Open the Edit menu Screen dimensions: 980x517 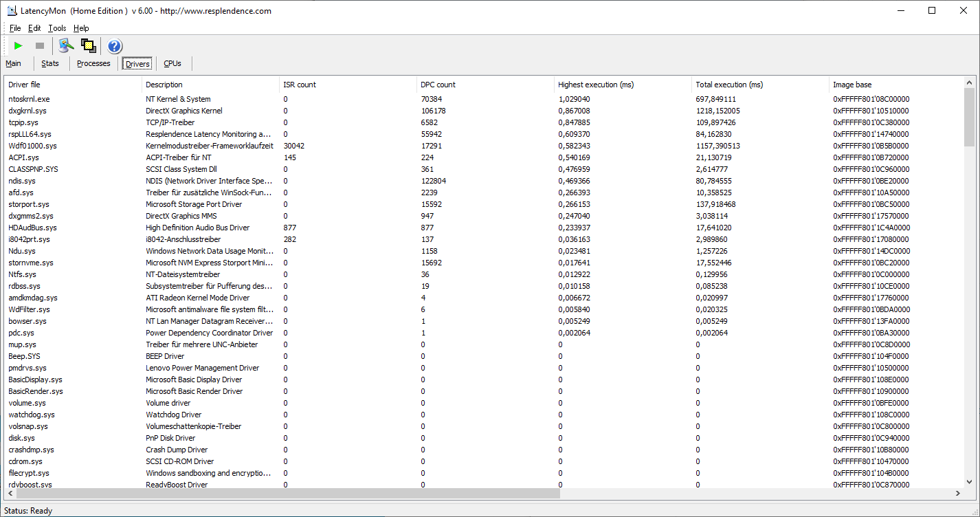[x=34, y=28]
